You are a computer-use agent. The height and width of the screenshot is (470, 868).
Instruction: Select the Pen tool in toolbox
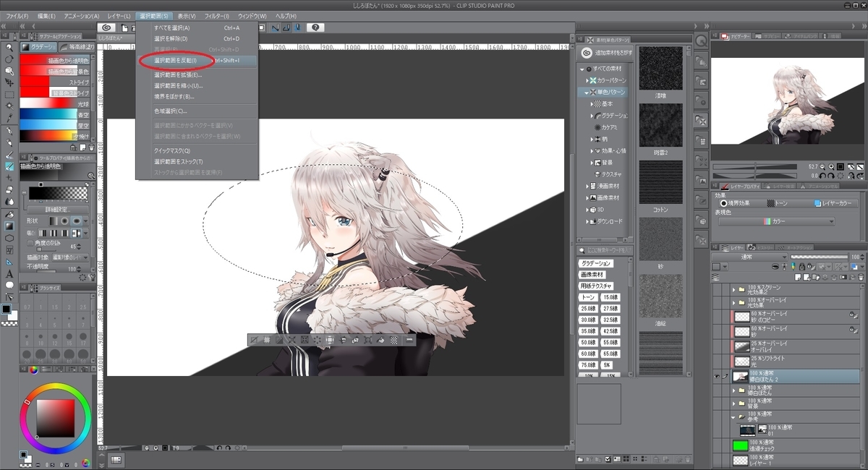point(10,130)
